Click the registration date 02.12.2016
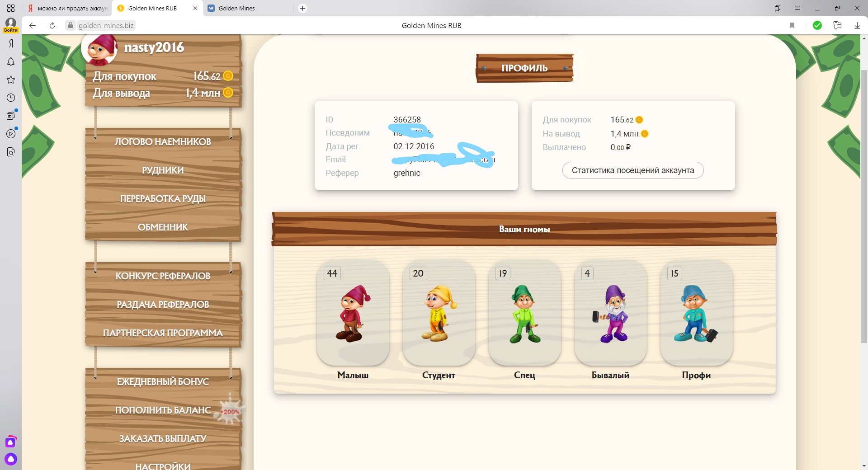Screen dimensions: 868x470 [x=414, y=146]
